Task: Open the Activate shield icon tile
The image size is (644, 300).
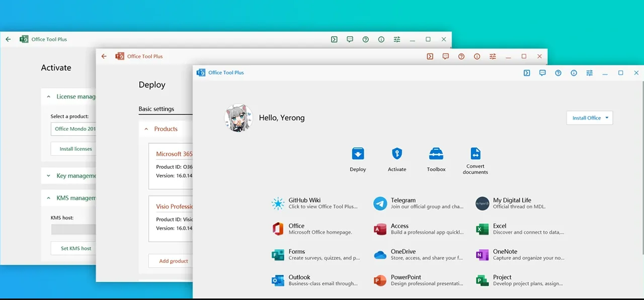Action: click(397, 159)
